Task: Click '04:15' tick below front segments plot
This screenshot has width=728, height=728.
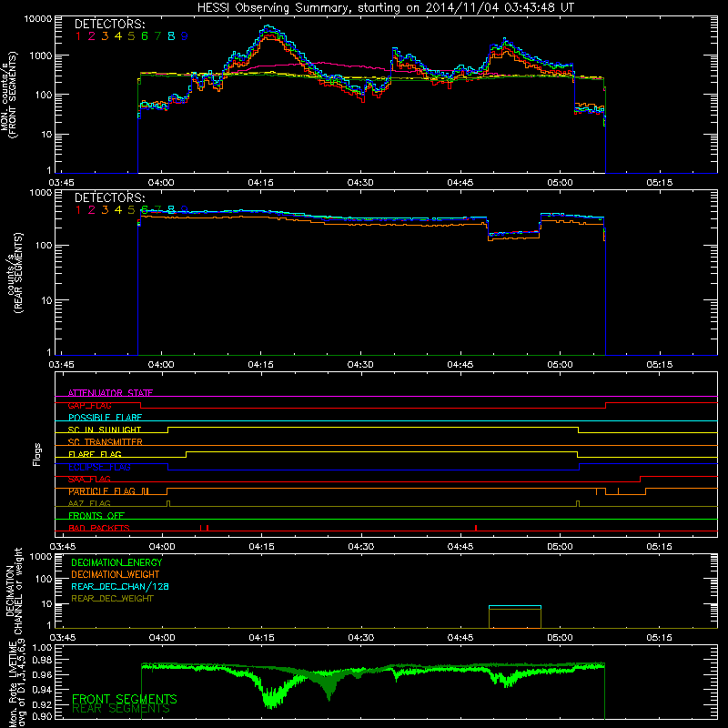Action: [261, 183]
